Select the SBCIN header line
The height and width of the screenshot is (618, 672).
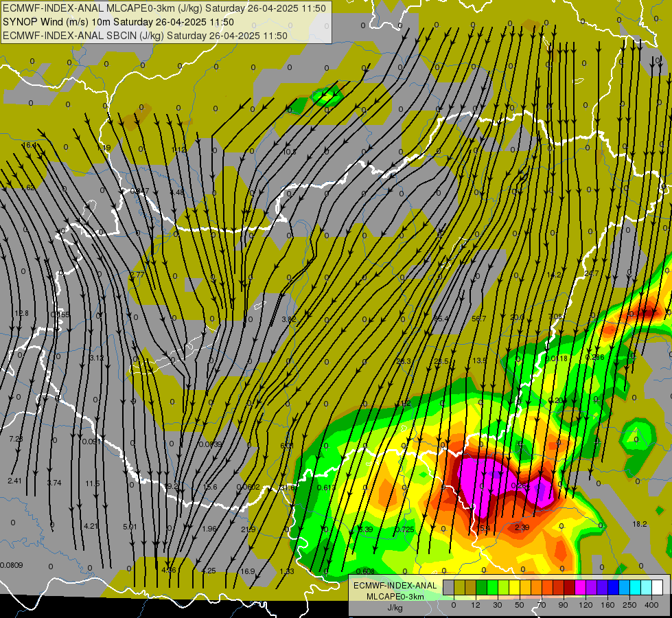pyautogui.click(x=145, y=36)
